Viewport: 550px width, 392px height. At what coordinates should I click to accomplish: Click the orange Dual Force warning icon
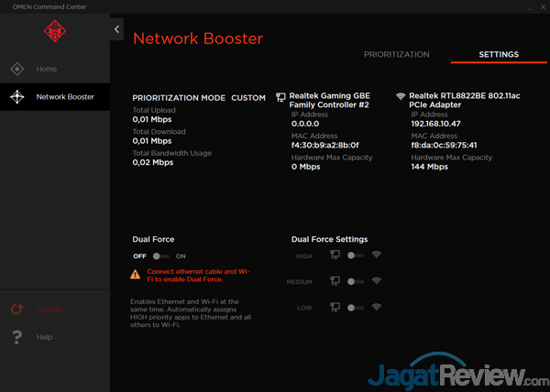(x=136, y=274)
